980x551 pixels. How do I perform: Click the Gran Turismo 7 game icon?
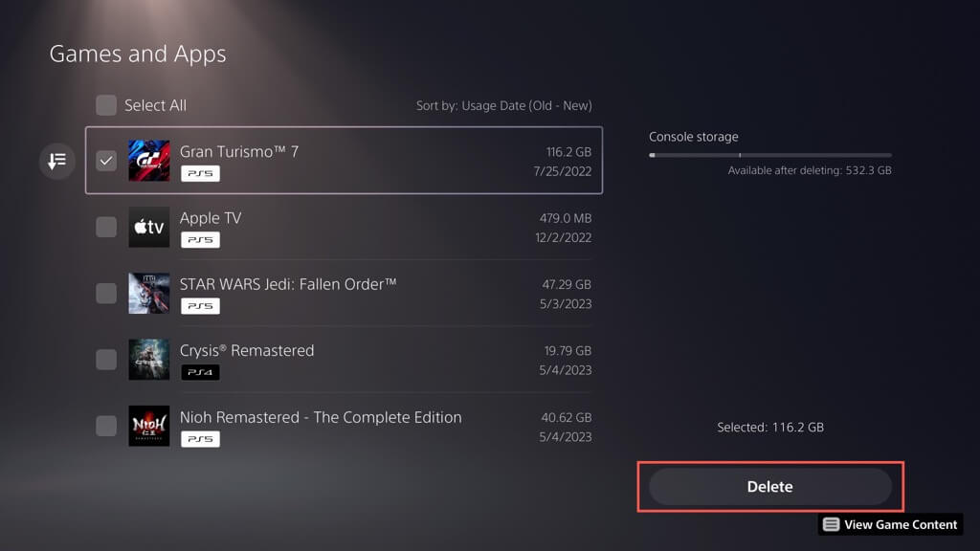pyautogui.click(x=148, y=161)
